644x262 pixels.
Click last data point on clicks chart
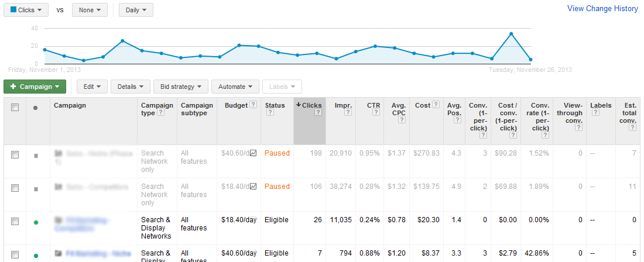[x=530, y=60]
